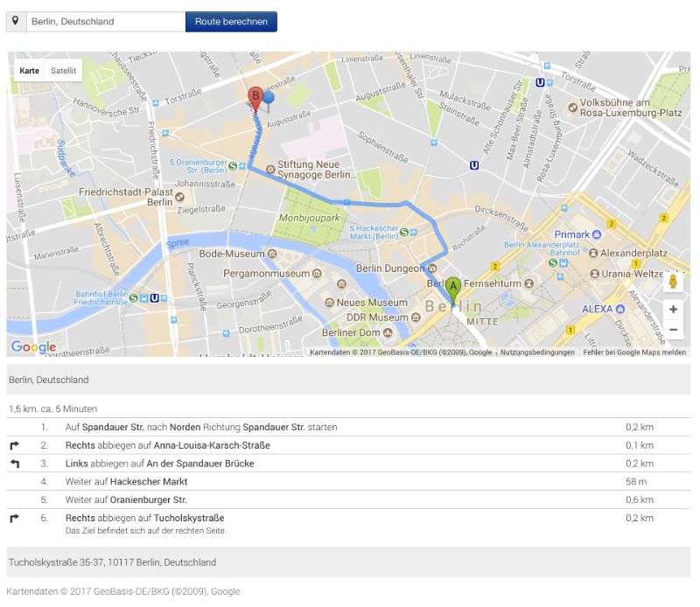The height and width of the screenshot is (607, 700).
Task: Click Fernsehturm place icon
Action: tap(529, 283)
